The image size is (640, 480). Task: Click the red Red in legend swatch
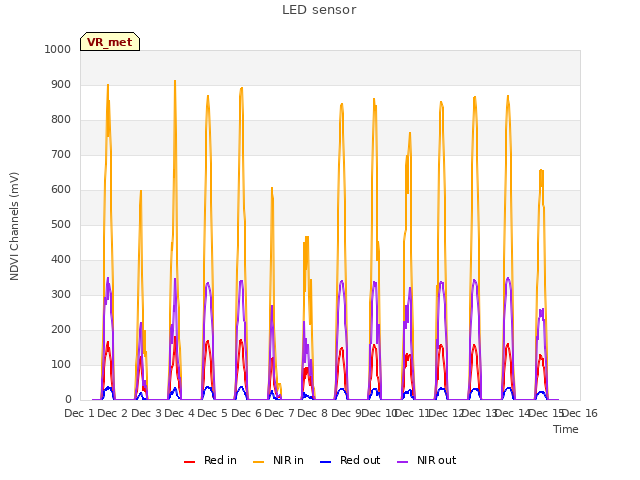[x=189, y=462]
